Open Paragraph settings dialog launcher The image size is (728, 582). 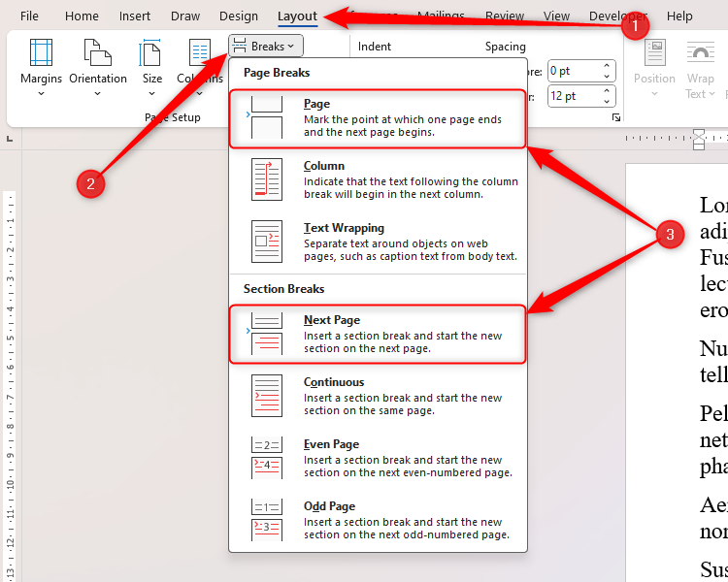pyautogui.click(x=615, y=117)
